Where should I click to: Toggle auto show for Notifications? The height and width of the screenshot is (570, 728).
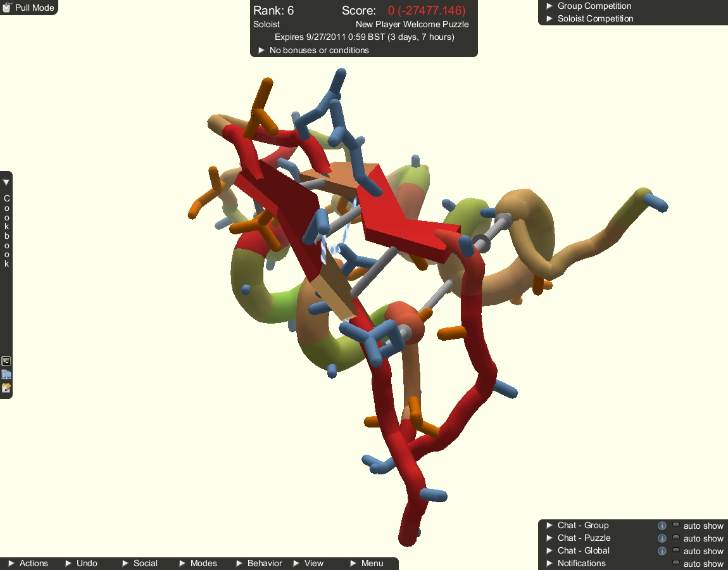pyautogui.click(x=676, y=564)
